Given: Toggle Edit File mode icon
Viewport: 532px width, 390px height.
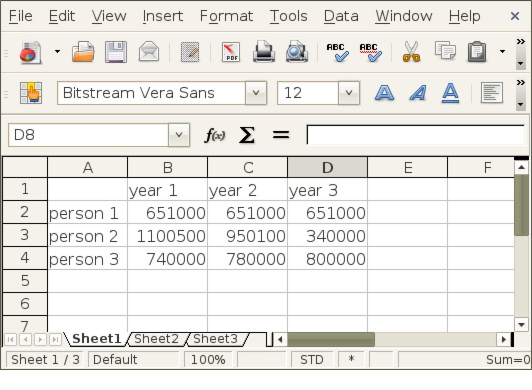Looking at the screenshot, I should coord(190,52).
